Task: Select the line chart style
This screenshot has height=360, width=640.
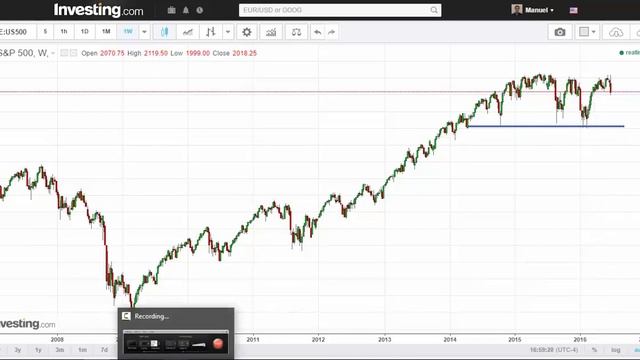Action: coord(188,32)
